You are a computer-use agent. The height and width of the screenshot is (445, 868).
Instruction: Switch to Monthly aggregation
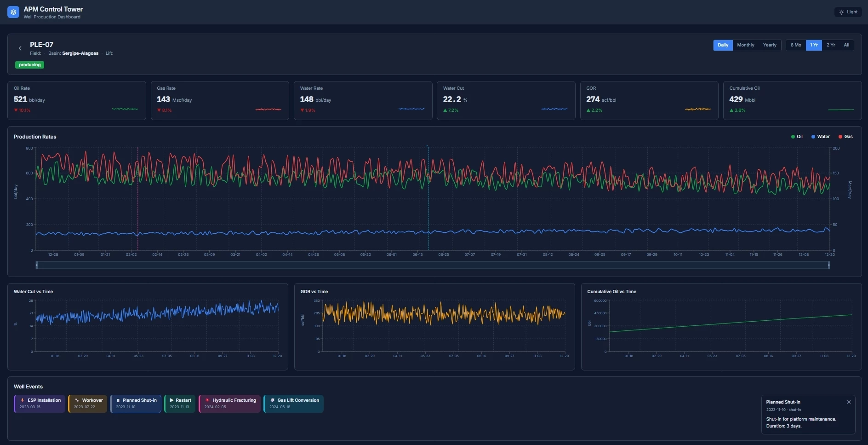745,45
